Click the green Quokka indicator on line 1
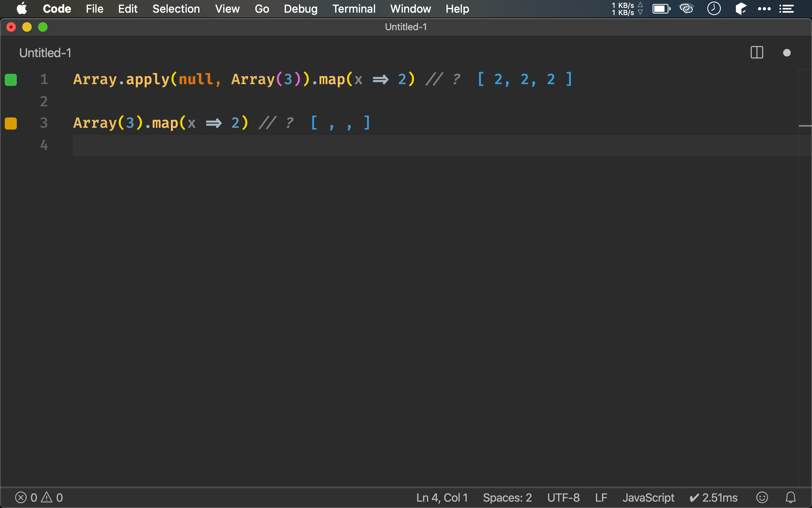The image size is (812, 508). (x=11, y=80)
